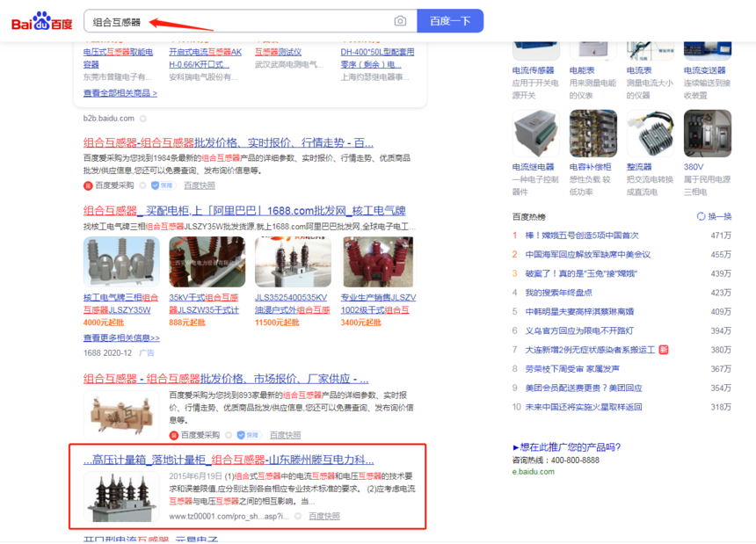
Task: Open hot topic 我的搜索年终盘点
Action: click(558, 293)
